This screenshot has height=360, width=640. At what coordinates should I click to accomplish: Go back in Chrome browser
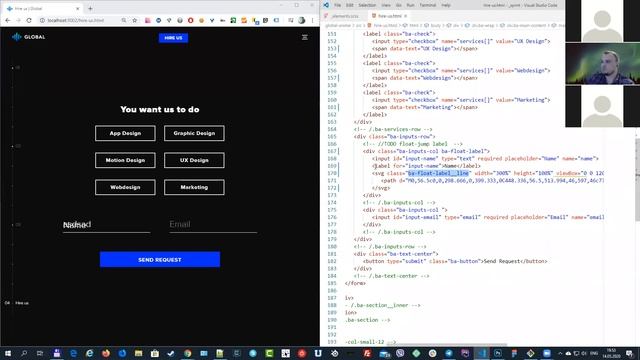point(8,20)
